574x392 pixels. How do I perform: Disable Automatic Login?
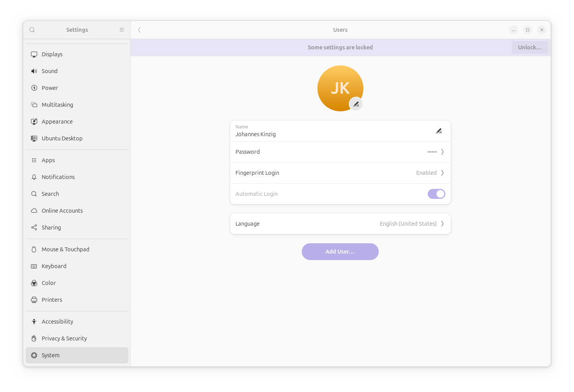pyautogui.click(x=436, y=194)
